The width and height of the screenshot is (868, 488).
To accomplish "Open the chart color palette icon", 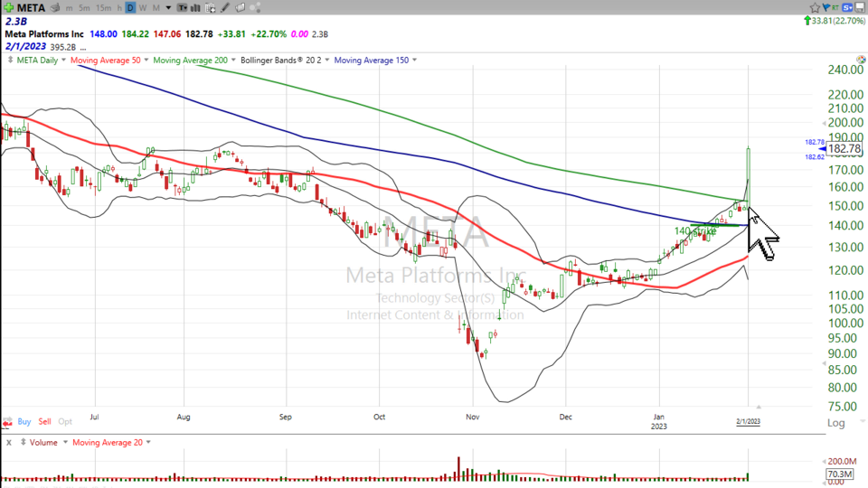I will pos(861,60).
